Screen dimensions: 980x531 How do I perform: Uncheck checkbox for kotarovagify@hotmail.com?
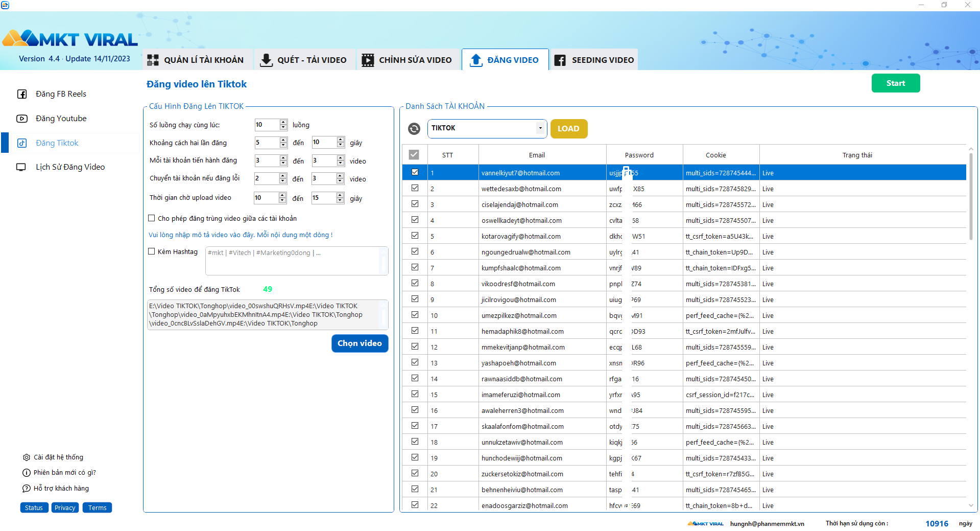[x=415, y=236]
